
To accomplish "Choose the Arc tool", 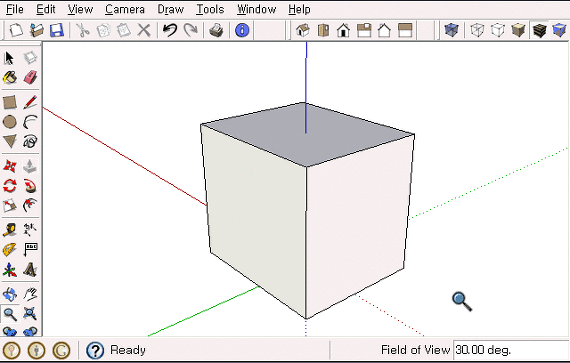I will [30, 122].
